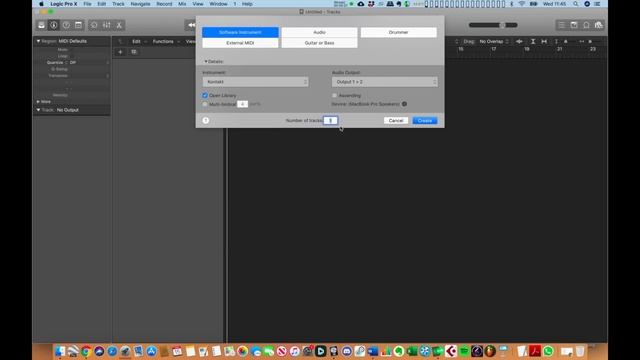The height and width of the screenshot is (360, 640).
Task: Collapse the Region MIDI Defaults section
Action: pos(38,41)
